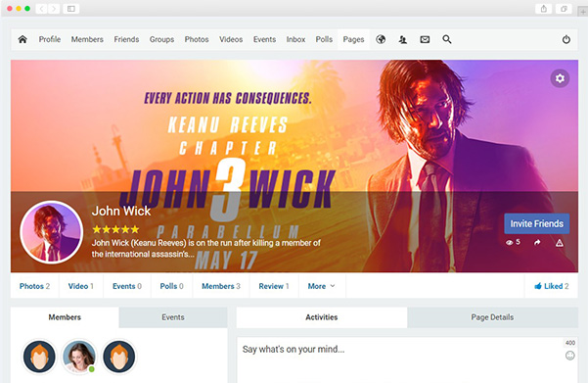Open the Polls menu item in navbar

324,39
